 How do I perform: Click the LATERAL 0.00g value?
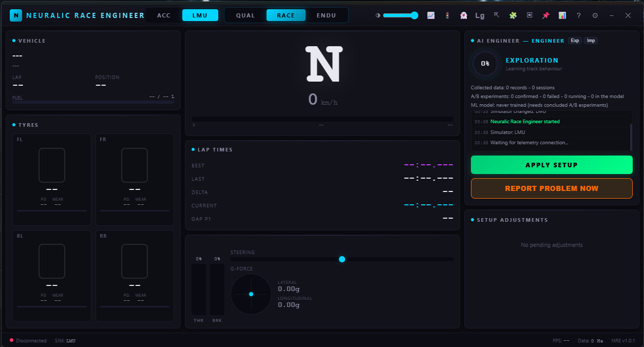289,289
